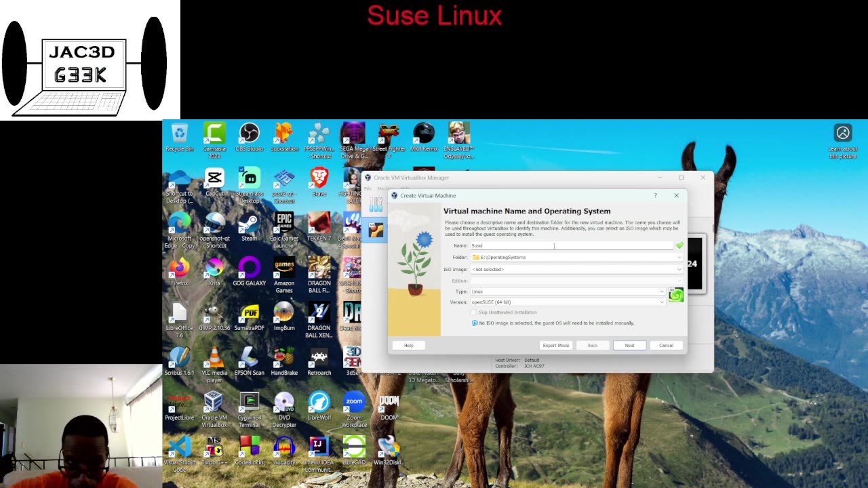The width and height of the screenshot is (868, 488).
Task: Select the VM entry in VirtualBox Manager list
Action: 376,230
